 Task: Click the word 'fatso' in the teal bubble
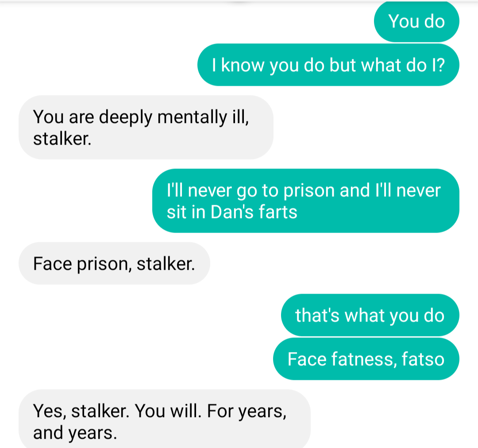423,359
